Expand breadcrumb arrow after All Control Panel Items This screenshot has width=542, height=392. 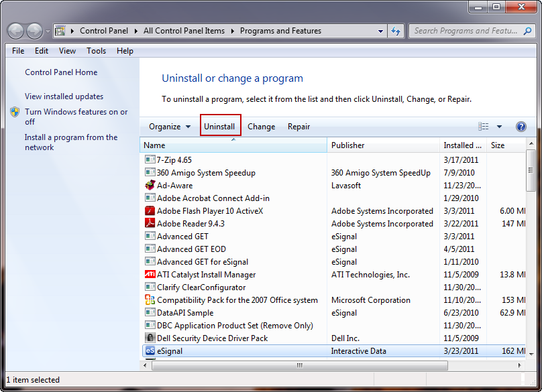(233, 31)
